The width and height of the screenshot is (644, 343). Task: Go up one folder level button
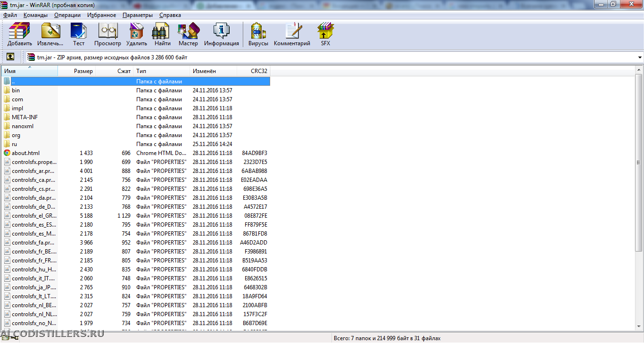10,57
